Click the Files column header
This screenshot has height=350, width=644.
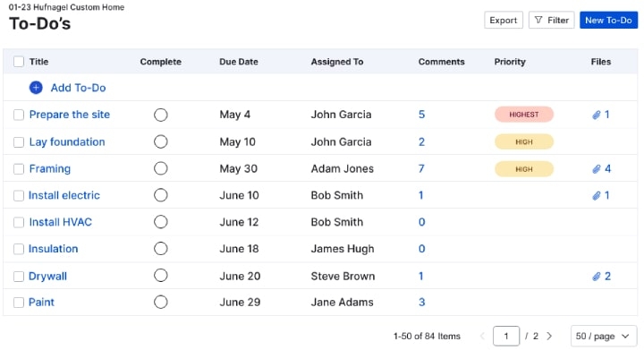[x=601, y=62]
